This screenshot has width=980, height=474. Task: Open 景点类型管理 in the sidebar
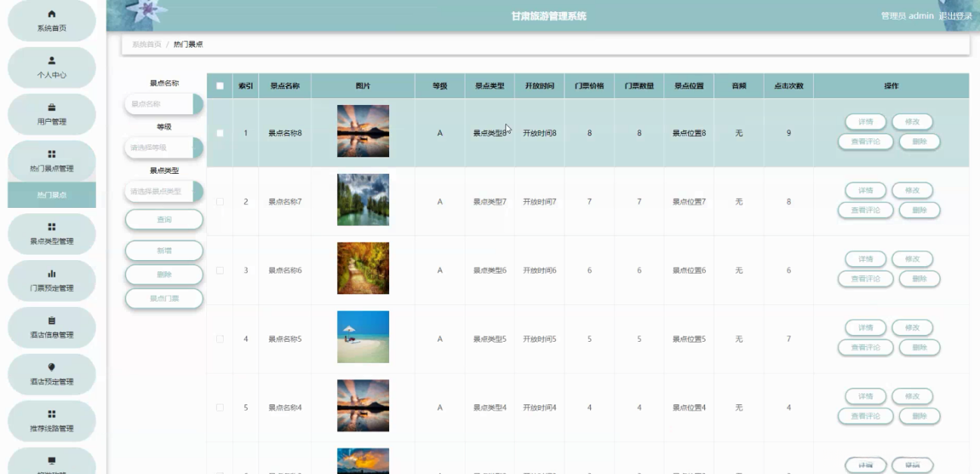point(51,234)
